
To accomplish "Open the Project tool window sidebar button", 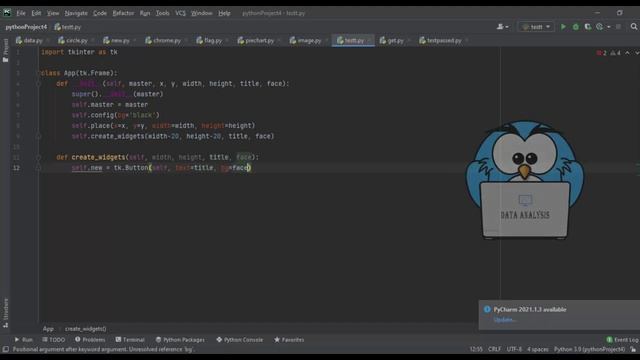I will 5,50.
